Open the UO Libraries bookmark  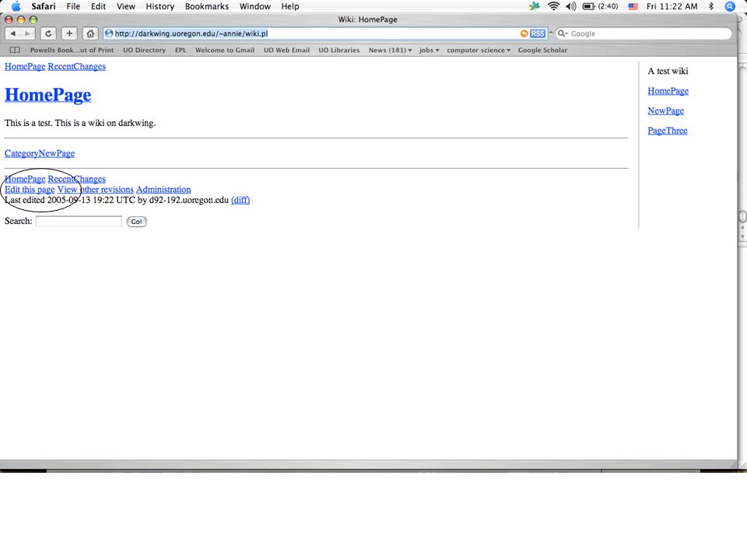[x=339, y=50]
